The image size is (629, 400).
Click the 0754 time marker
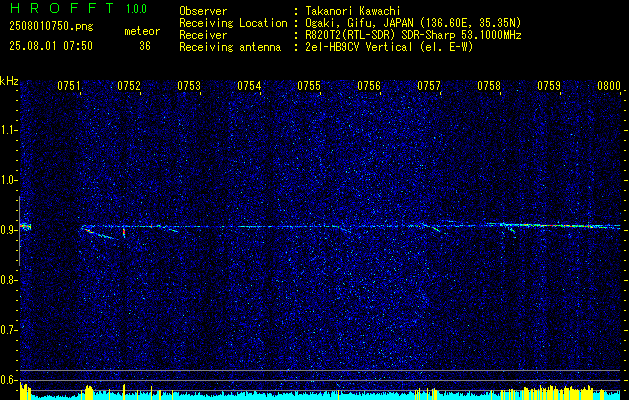point(249,86)
